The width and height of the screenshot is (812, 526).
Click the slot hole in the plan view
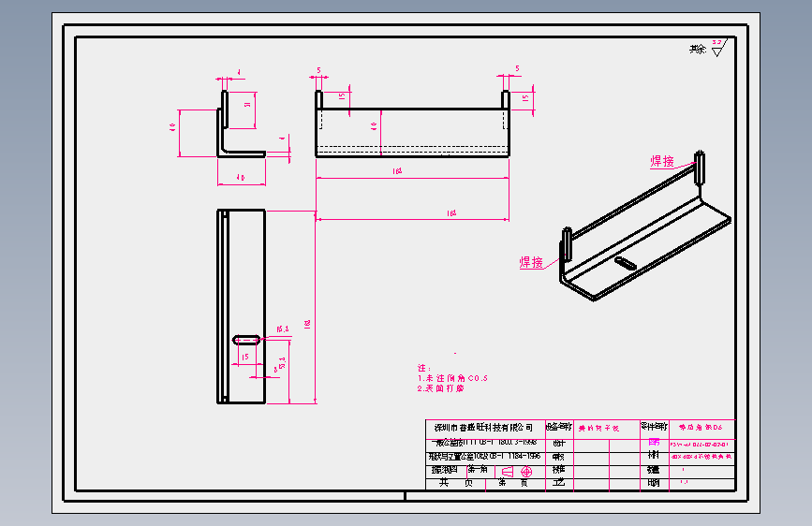(x=246, y=340)
